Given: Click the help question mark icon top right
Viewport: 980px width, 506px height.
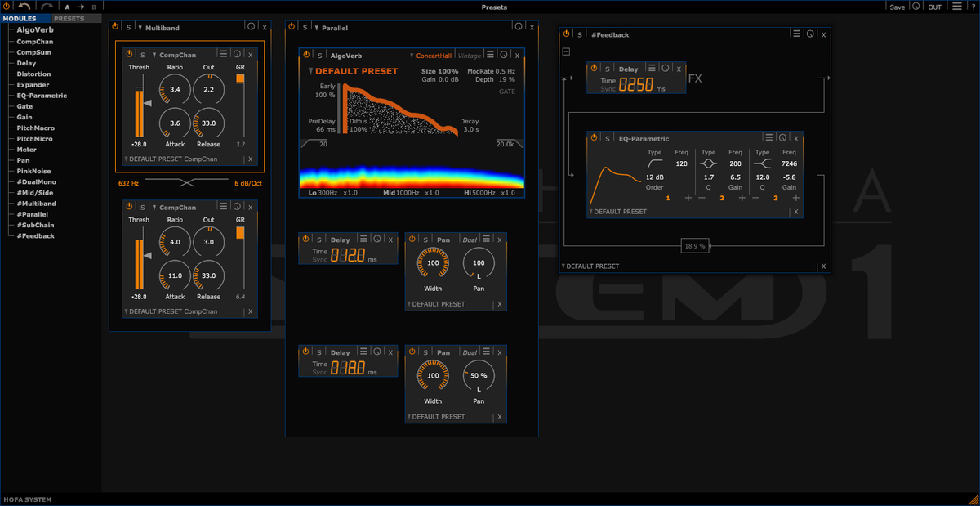Looking at the screenshot, I should tap(973, 6).
